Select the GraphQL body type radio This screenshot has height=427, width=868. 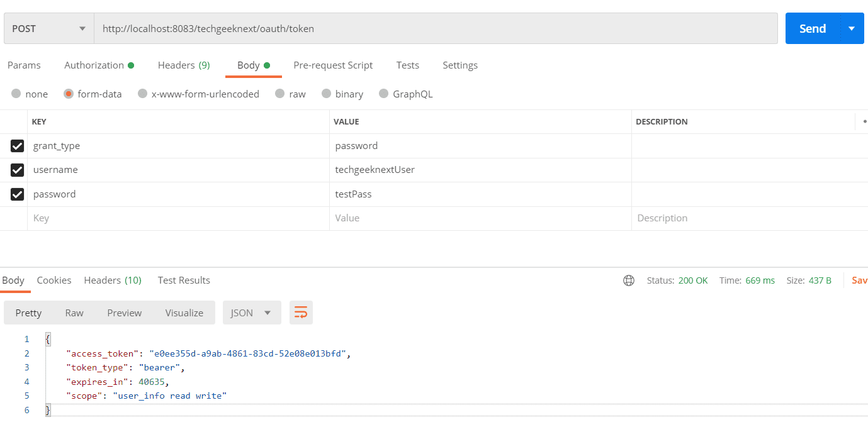point(384,94)
